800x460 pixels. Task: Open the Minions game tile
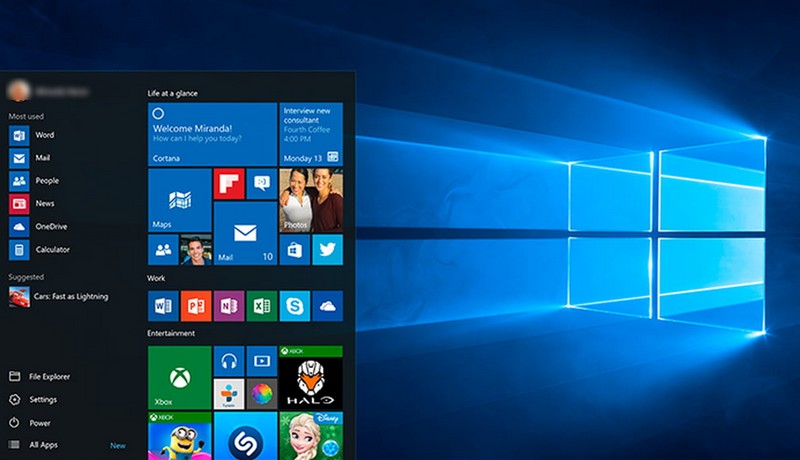coord(180,436)
